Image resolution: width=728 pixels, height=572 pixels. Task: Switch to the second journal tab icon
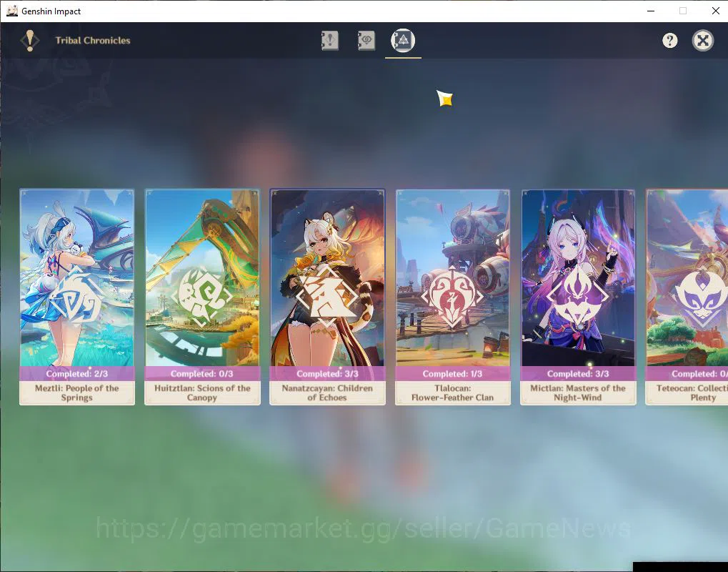[x=366, y=41]
